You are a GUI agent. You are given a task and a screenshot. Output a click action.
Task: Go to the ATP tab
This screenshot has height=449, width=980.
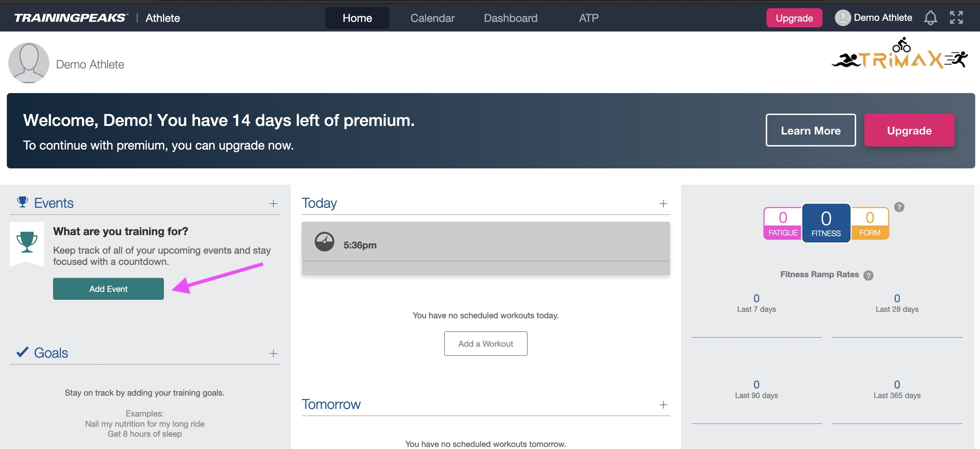point(589,18)
